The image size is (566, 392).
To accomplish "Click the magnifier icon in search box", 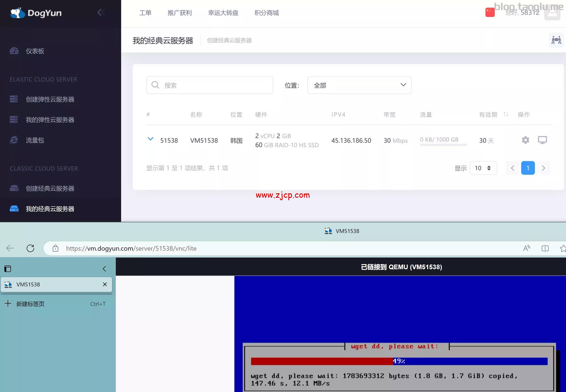I will (x=155, y=85).
